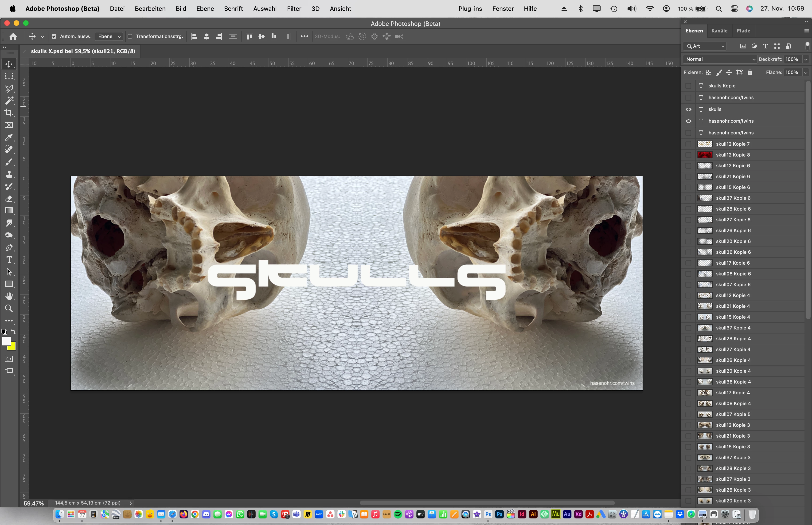This screenshot has height=525, width=812.
Task: Select the Horizontal Type tool
Action: point(9,260)
